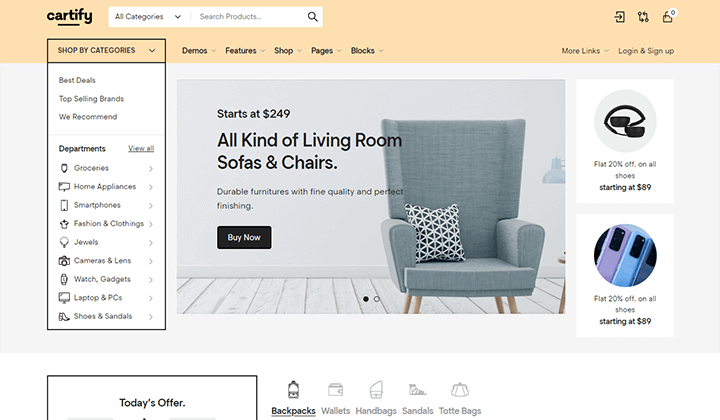The image size is (720, 420).
Task: Switch to the Totte Bags tab label
Action: coord(460,411)
